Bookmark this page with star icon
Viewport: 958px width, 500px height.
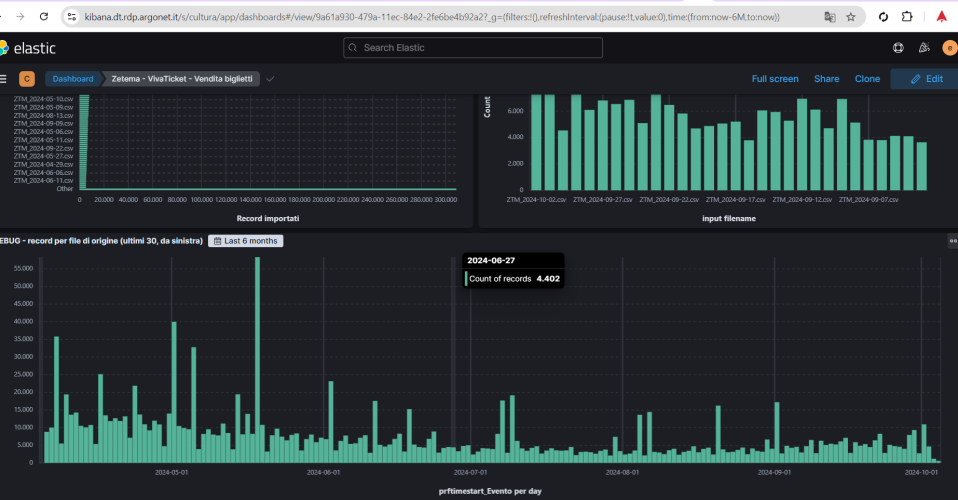[x=850, y=17]
